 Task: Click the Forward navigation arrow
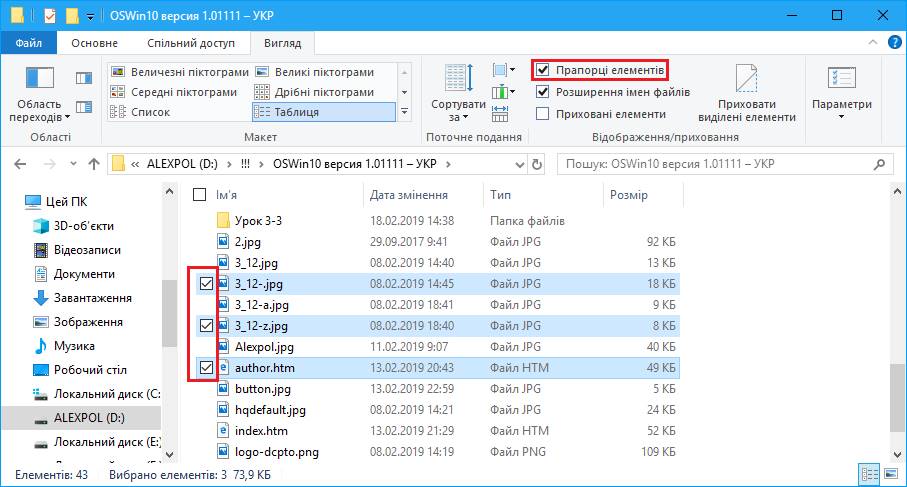tap(50, 164)
